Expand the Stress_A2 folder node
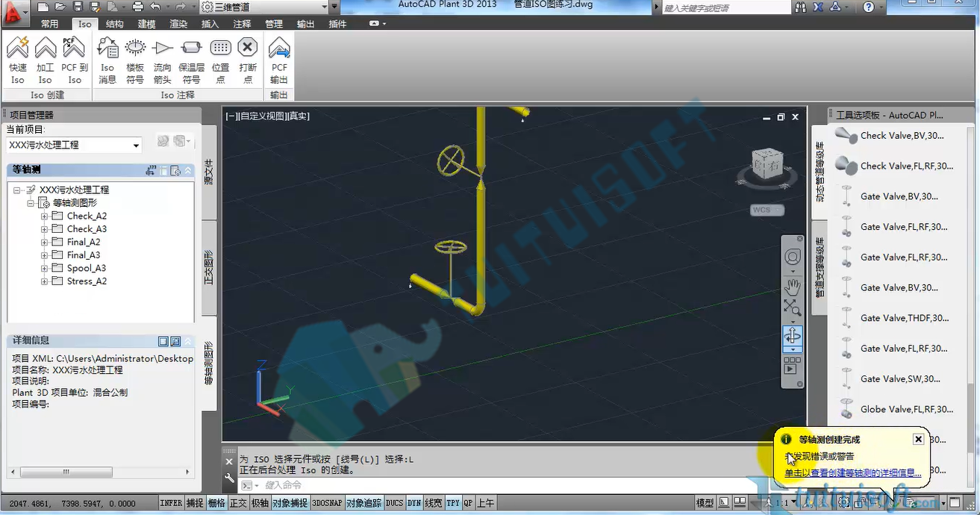This screenshot has height=515, width=980. click(45, 281)
